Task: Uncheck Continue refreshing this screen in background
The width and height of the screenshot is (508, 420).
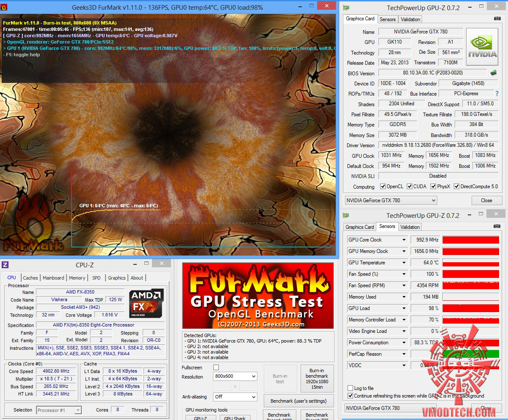Action: tap(350, 396)
